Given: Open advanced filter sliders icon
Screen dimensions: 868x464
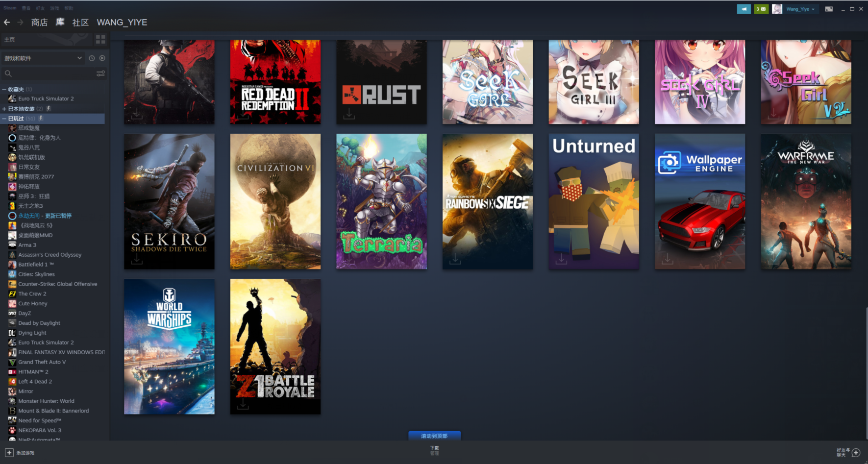Looking at the screenshot, I should coord(100,73).
